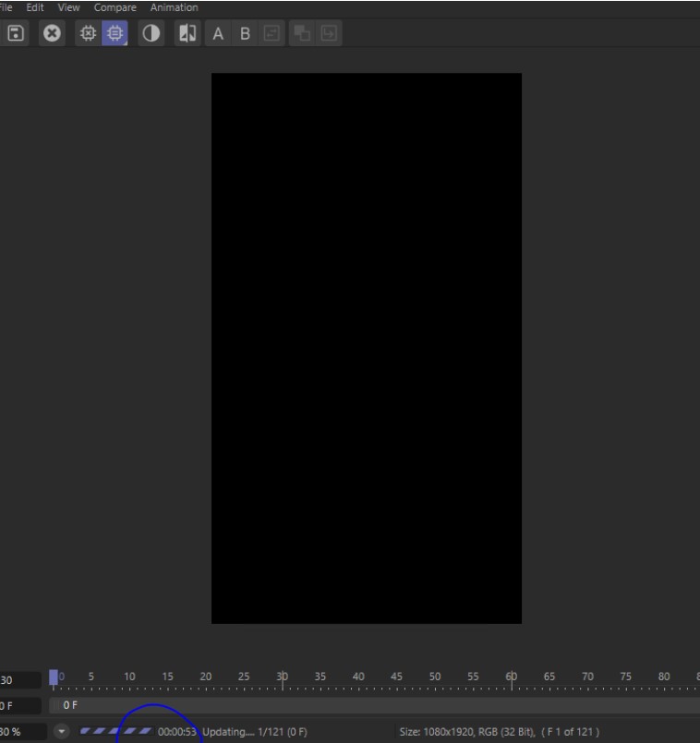Click the striped render progress bar
The height and width of the screenshot is (743, 700).
pyautogui.click(x=115, y=732)
